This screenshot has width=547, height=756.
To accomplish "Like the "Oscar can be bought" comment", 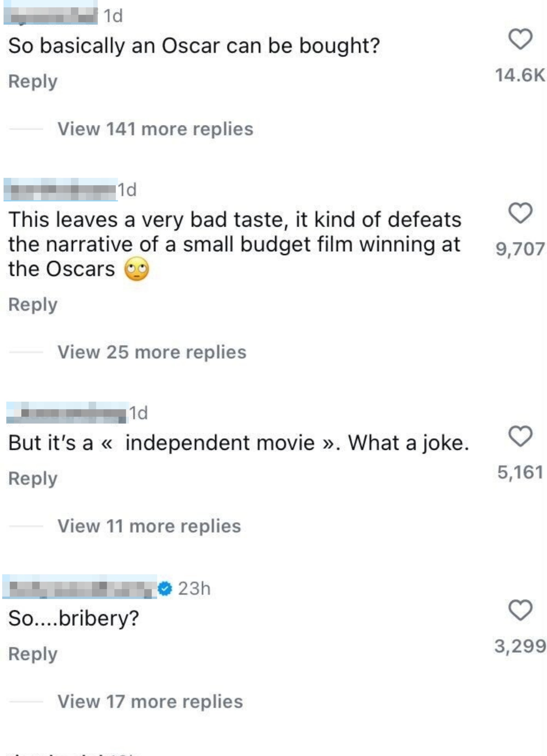I will click(x=520, y=39).
